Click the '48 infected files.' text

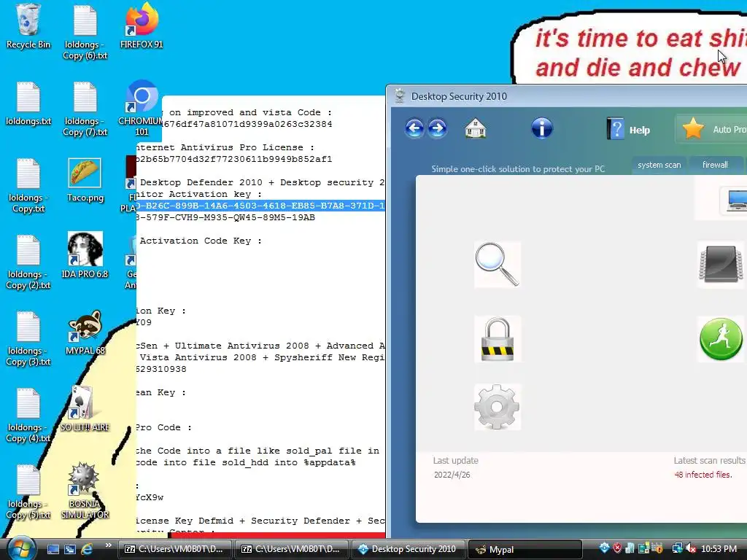click(x=703, y=474)
